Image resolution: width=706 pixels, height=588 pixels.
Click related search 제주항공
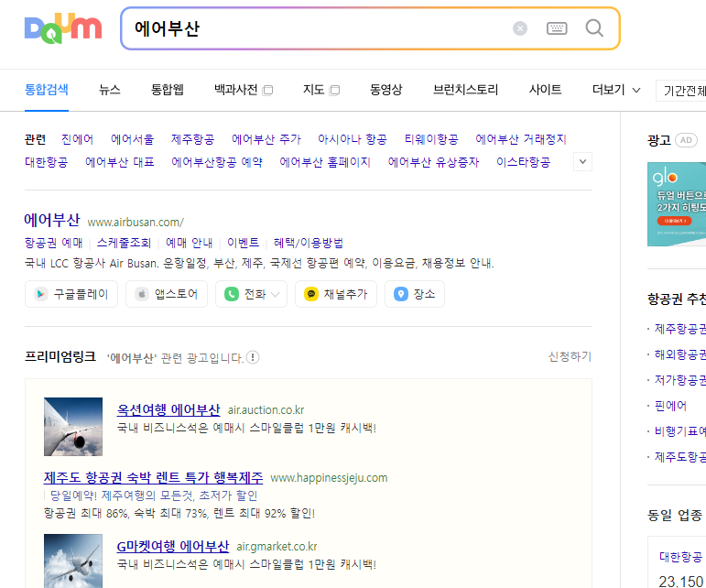click(x=192, y=139)
